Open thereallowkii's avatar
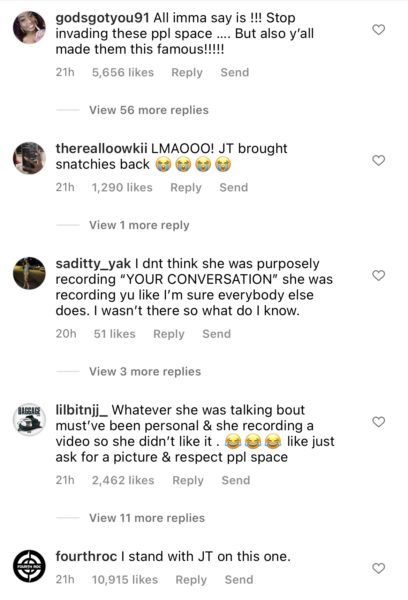The height and width of the screenshot is (600, 408). pyautogui.click(x=29, y=158)
